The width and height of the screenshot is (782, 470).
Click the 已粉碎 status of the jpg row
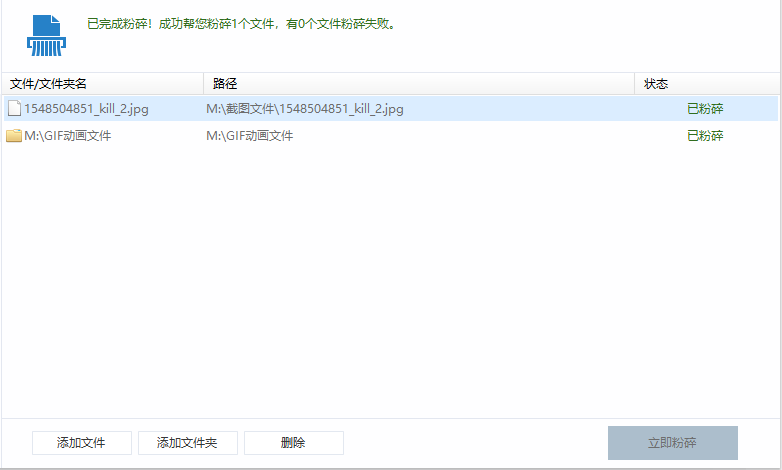[705, 109]
